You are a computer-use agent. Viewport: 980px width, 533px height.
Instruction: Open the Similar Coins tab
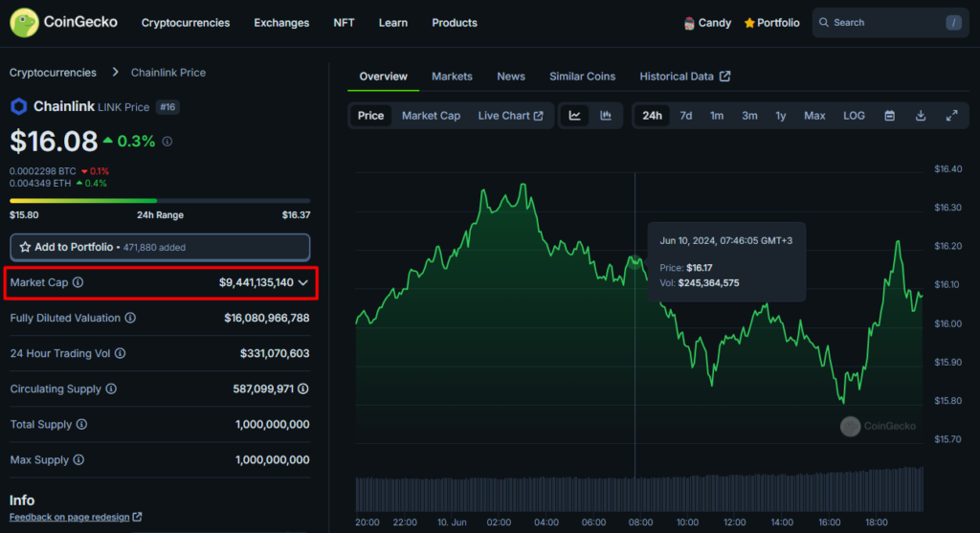[x=582, y=77]
